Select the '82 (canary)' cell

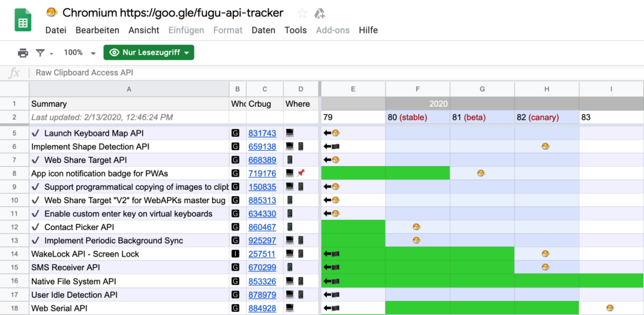547,118
